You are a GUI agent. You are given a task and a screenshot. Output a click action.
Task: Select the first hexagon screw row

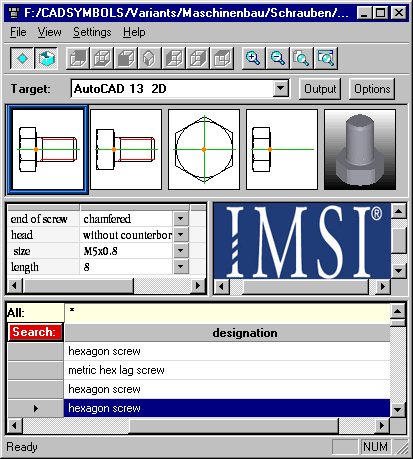(x=227, y=351)
